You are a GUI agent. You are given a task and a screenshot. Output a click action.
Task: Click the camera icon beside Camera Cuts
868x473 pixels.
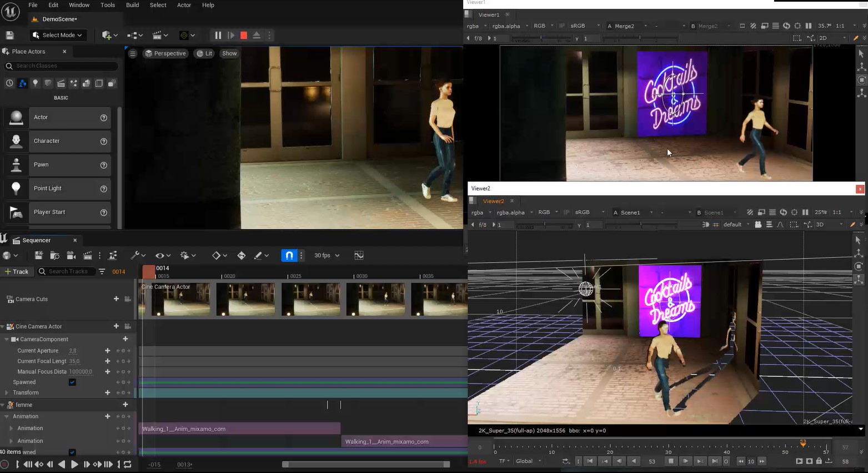tap(128, 299)
